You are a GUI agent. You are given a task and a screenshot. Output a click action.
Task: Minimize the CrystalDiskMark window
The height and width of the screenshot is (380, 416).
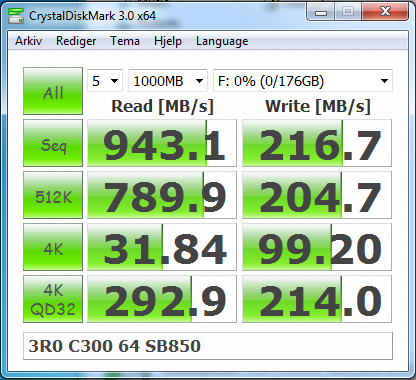coord(321,12)
